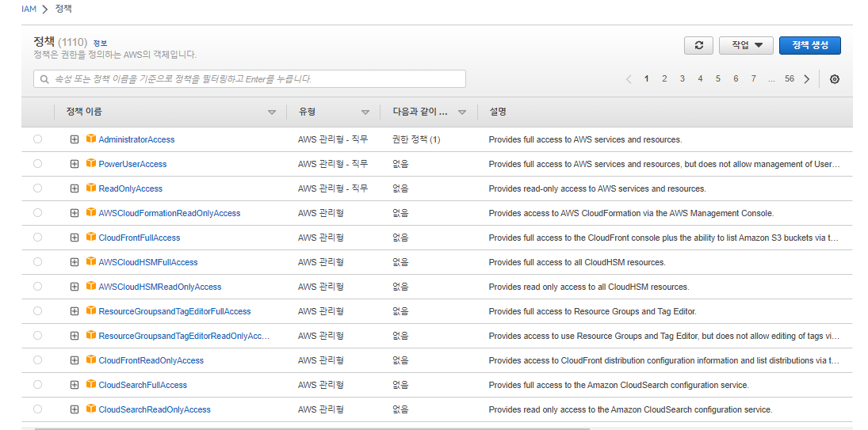Click the policy icon beside ResourceGroupsandTagEditorReadOnlyAcc…
The width and height of the screenshot is (868, 430).
[x=91, y=335]
